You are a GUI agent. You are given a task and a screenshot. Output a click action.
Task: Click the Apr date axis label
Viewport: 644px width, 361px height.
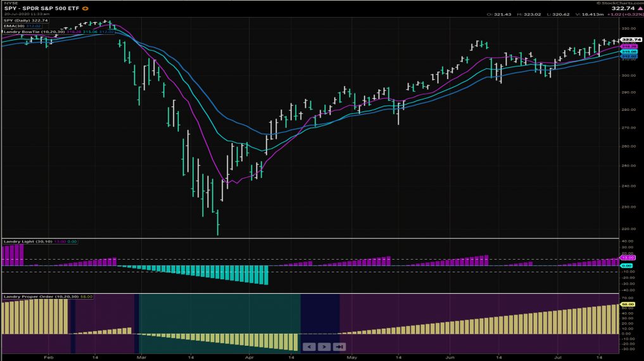click(x=249, y=357)
